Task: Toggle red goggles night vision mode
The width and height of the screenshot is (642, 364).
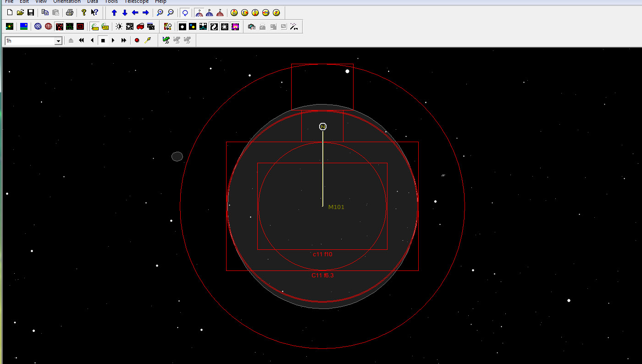Action: click(140, 27)
